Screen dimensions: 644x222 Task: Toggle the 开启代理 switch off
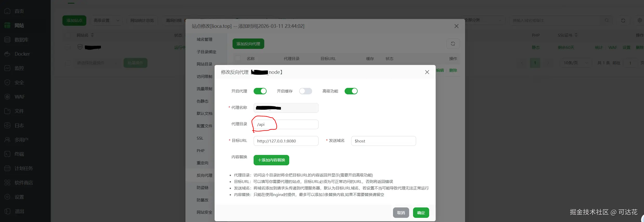coord(260,91)
